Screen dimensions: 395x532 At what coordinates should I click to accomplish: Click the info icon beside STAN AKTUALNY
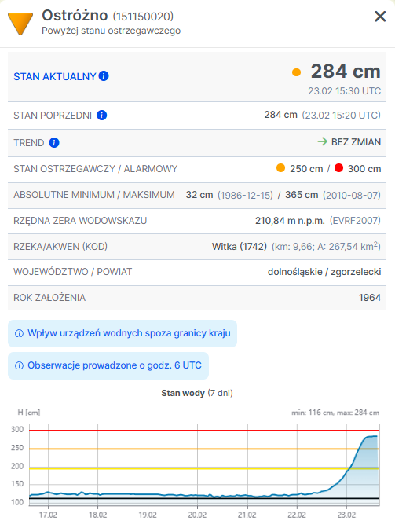click(104, 76)
